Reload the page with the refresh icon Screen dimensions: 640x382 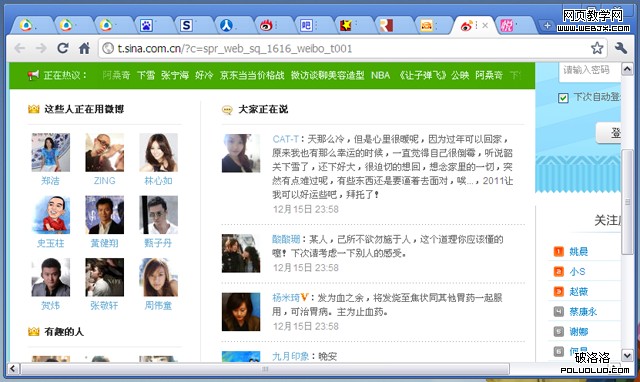[x=62, y=48]
